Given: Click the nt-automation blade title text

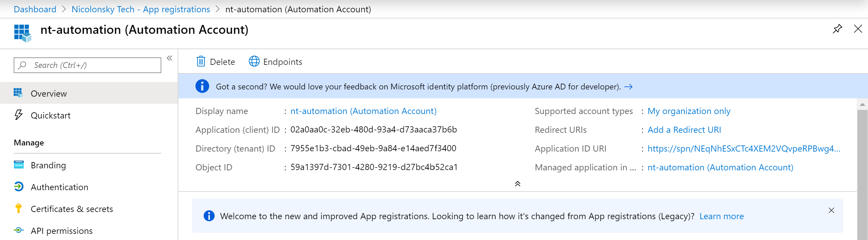Looking at the screenshot, I should (144, 30).
